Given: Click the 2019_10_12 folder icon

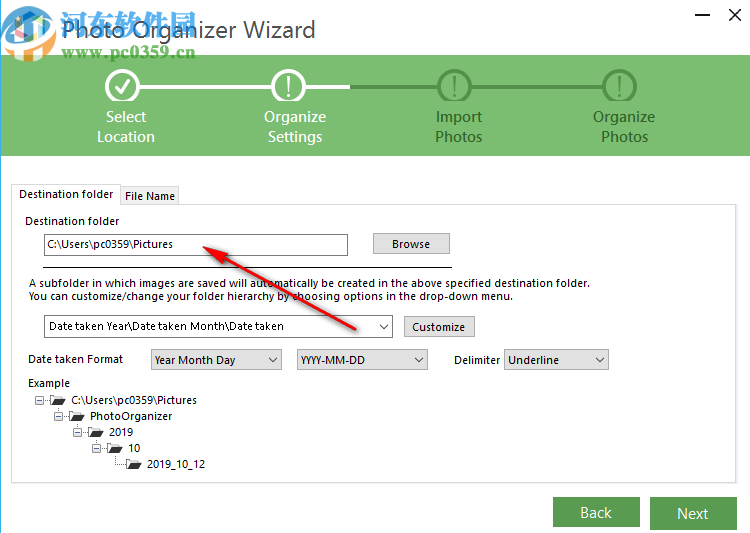Looking at the screenshot, I should tap(133, 464).
